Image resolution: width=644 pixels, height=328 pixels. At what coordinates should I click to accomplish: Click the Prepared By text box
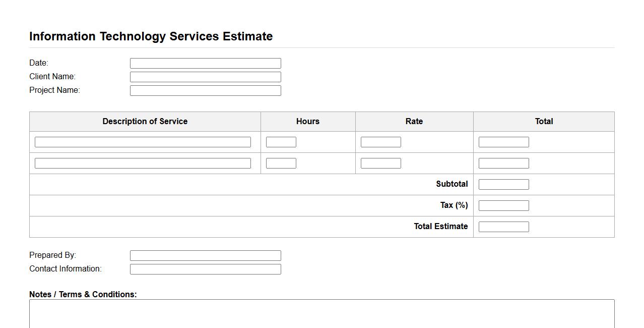click(x=205, y=256)
